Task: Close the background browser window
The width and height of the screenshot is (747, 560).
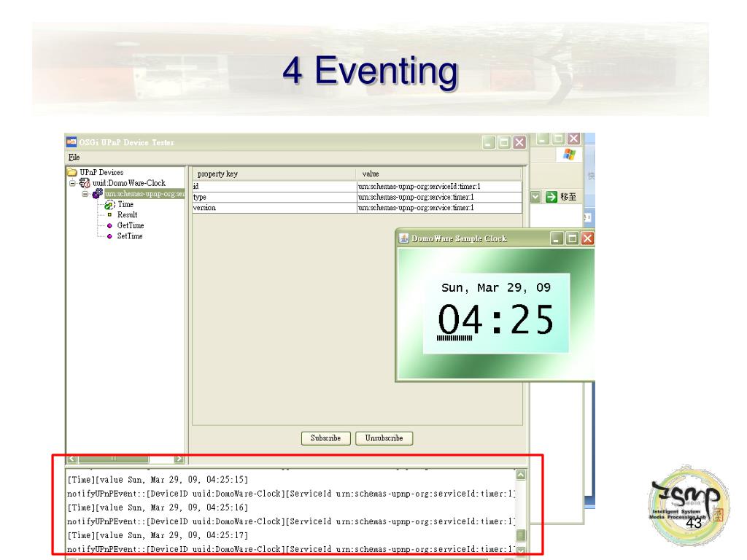Action: click(573, 139)
